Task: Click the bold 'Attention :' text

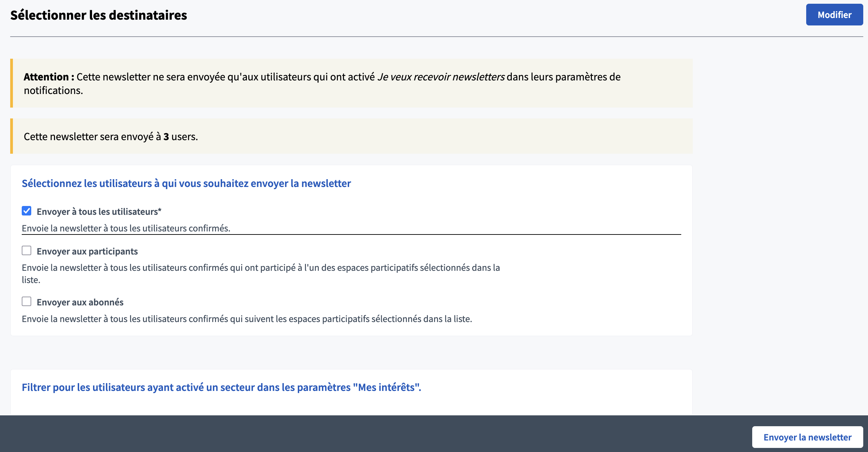Action: 49,77
